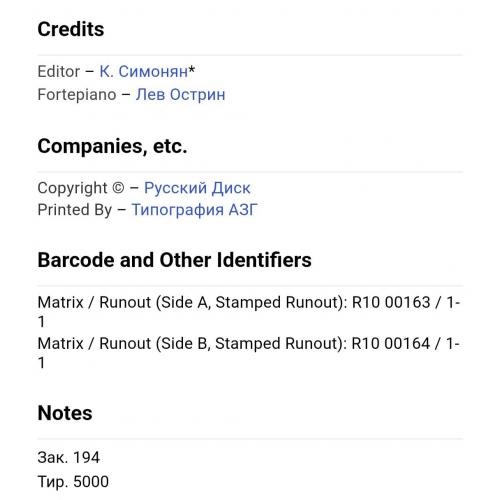Viewport: 500px width, 500px height.
Task: Click the Copyright © label
Action: (x=81, y=188)
